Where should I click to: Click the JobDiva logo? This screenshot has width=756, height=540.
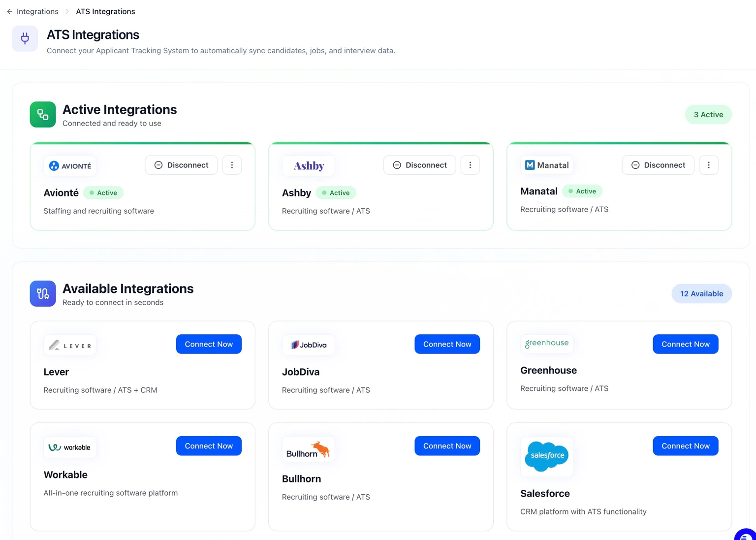[309, 345]
